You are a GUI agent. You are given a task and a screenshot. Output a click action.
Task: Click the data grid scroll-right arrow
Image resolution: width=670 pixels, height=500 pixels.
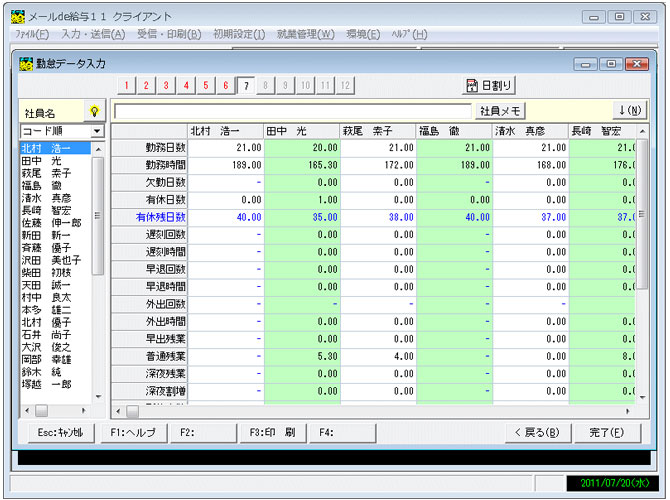[628, 412]
